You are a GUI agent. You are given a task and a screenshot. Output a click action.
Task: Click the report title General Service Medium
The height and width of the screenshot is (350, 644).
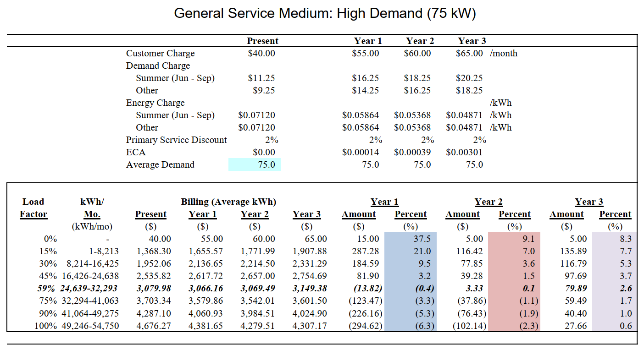click(321, 14)
